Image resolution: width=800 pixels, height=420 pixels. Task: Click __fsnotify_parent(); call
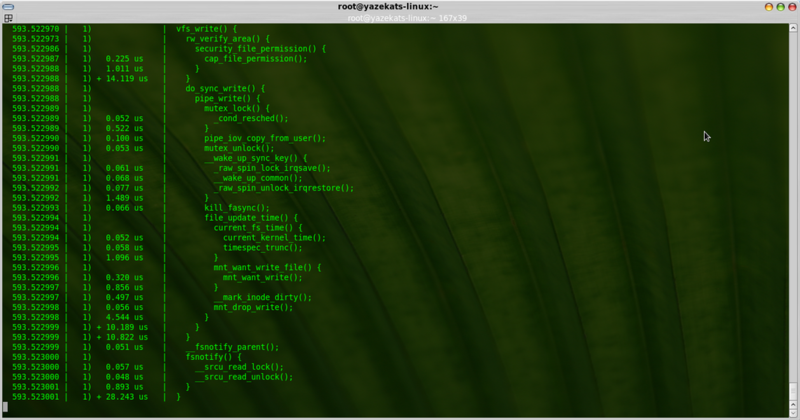point(232,348)
